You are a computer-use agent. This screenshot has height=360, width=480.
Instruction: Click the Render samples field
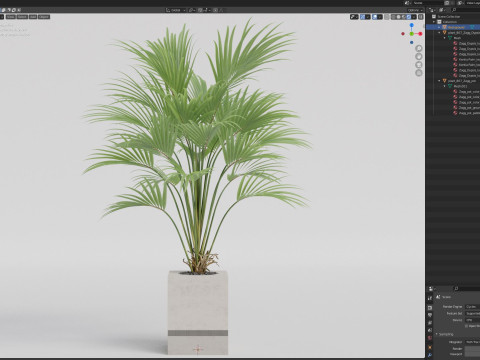coord(472,349)
